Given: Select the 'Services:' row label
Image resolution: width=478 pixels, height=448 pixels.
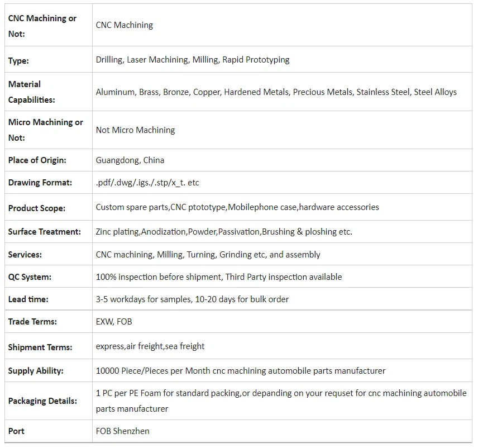Looking at the screenshot, I should pos(25,254).
